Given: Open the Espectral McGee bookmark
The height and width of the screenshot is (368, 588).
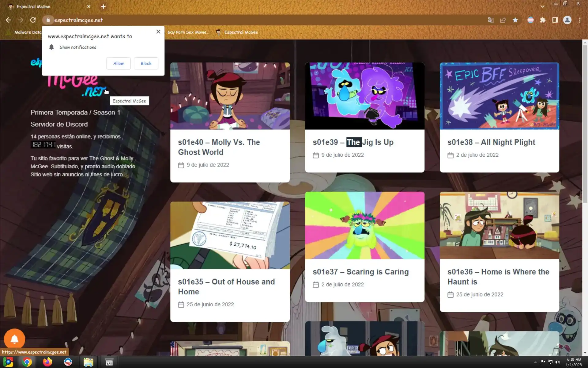Looking at the screenshot, I should pos(237,32).
